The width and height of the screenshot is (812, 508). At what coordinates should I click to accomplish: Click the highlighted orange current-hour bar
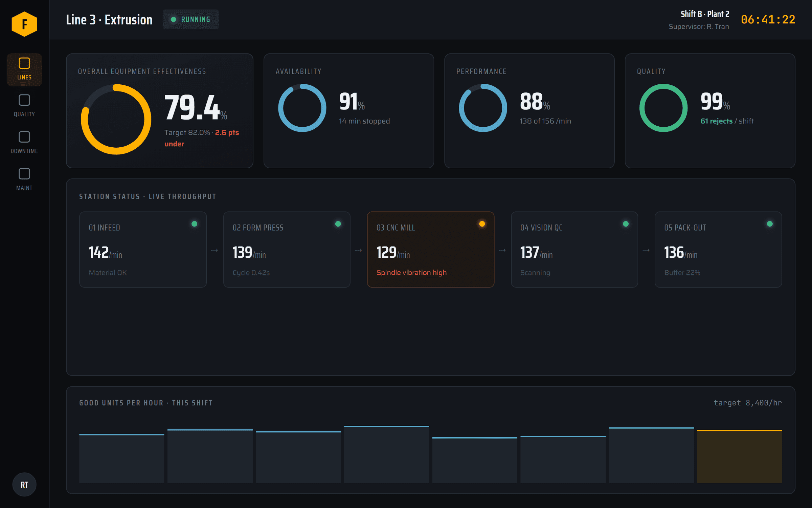tap(740, 457)
